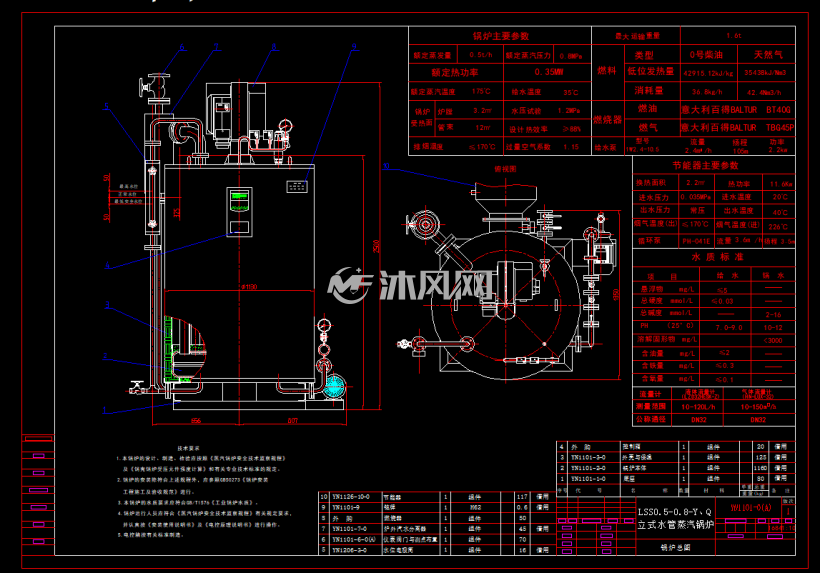
Task: Select the 1.6t transport weight value
Action: click(x=734, y=36)
